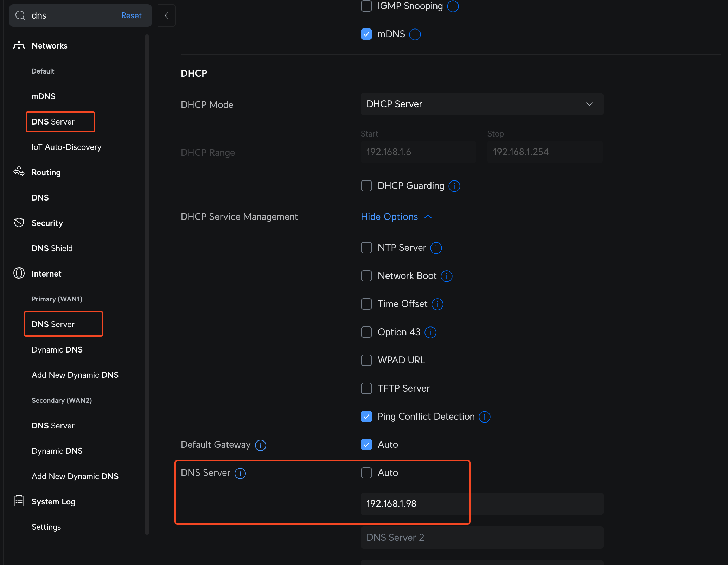Enable the TFTP Server checkbox
The width and height of the screenshot is (728, 565).
coord(366,388)
